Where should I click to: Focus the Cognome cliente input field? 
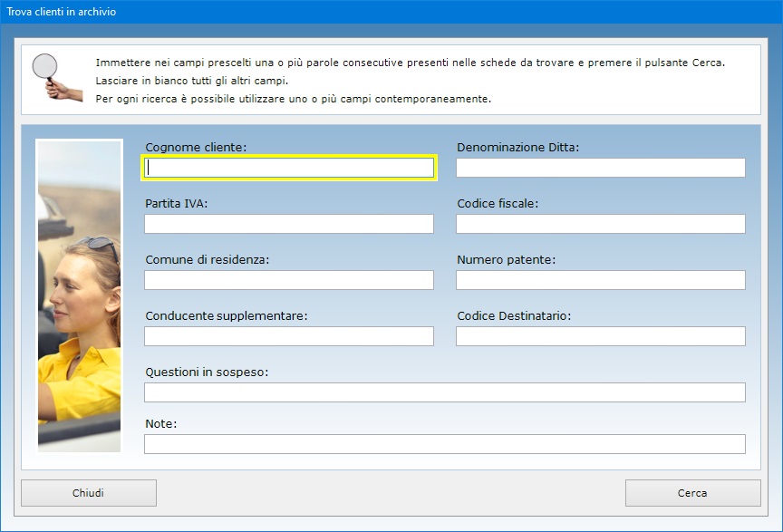point(290,168)
